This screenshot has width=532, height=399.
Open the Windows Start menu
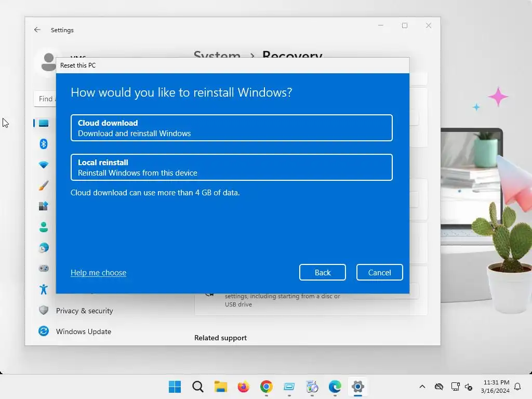coord(175,387)
